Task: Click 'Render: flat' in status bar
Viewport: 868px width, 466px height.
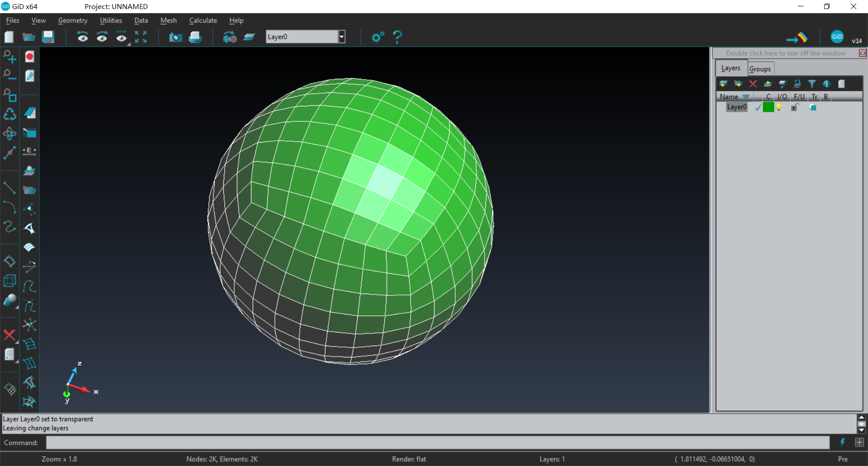Action: [409, 459]
